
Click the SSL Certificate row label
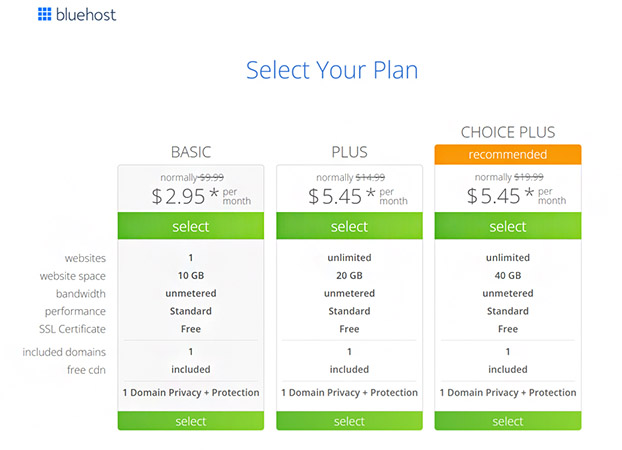(72, 329)
